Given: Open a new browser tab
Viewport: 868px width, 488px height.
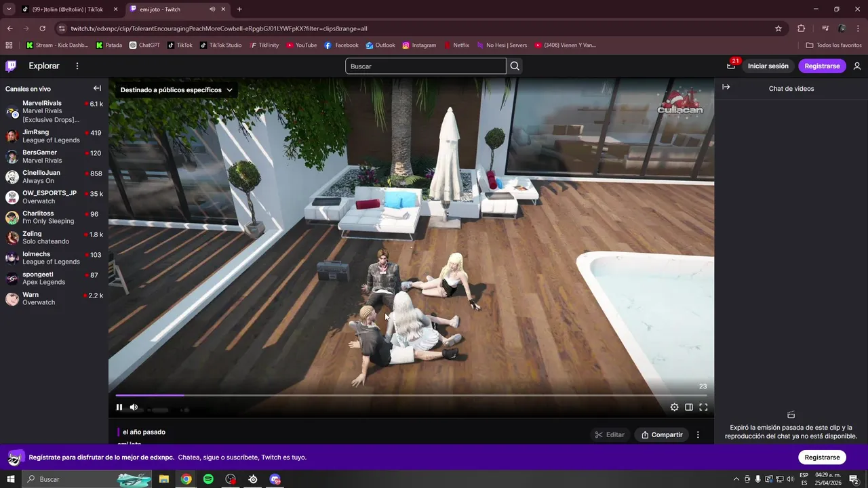Looking at the screenshot, I should (239, 9).
